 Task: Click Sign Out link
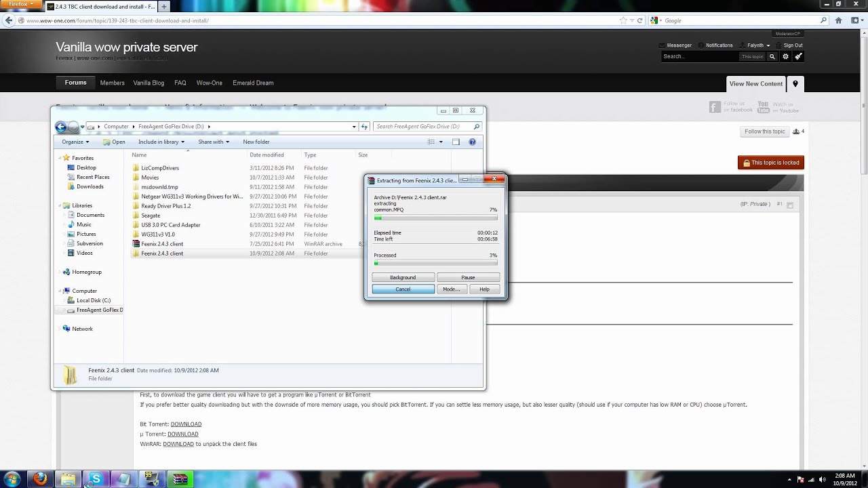tap(793, 45)
